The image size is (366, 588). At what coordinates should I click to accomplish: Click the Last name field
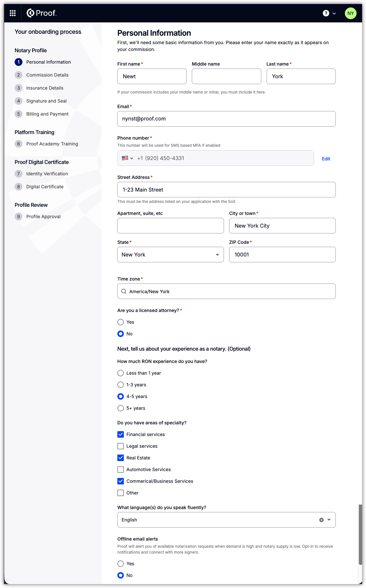pyautogui.click(x=301, y=76)
